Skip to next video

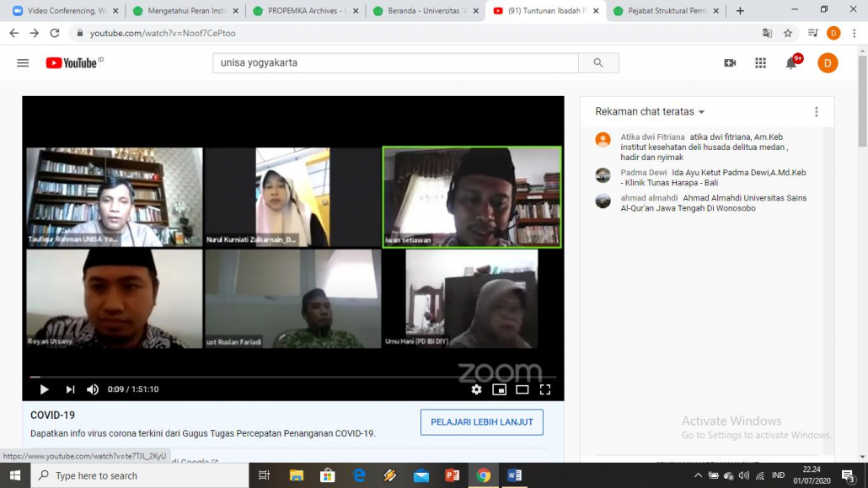(x=70, y=389)
